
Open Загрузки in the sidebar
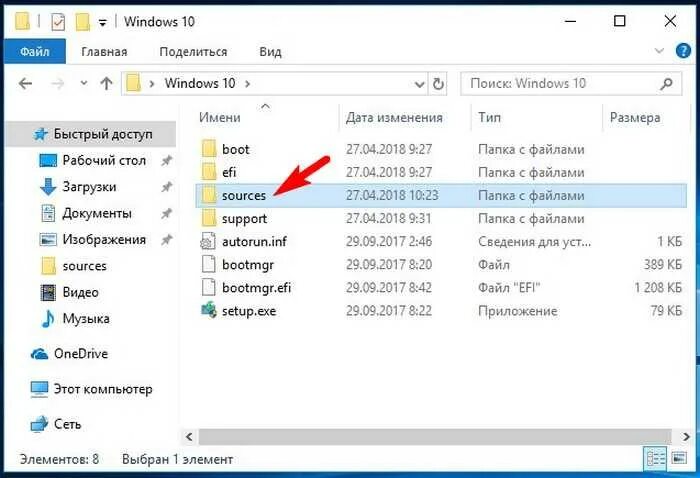pyautogui.click(x=89, y=187)
